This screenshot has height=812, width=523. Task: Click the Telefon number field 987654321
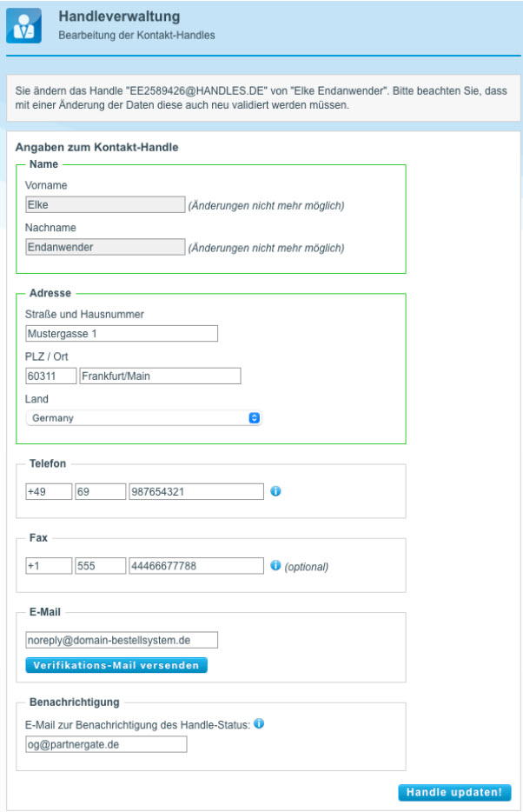click(195, 492)
